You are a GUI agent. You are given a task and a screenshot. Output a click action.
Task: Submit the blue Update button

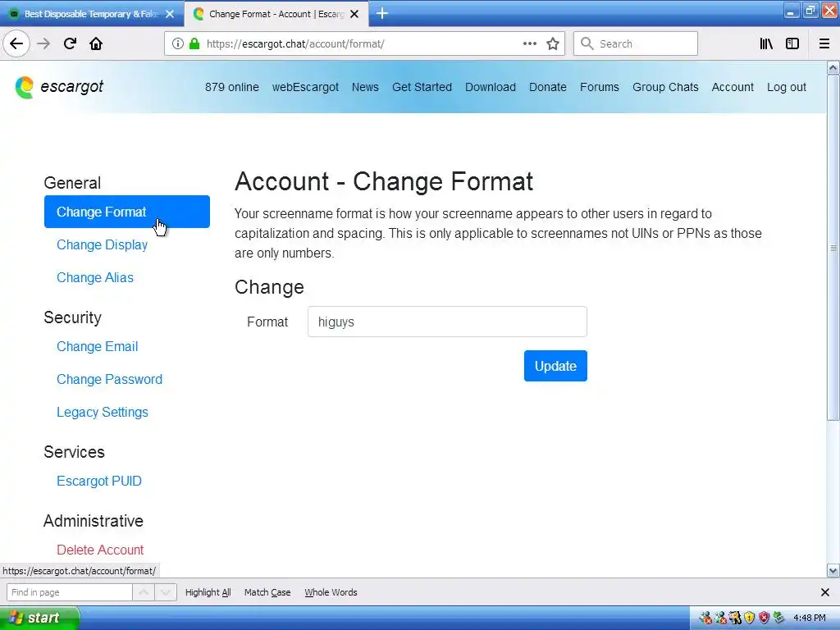(x=555, y=366)
